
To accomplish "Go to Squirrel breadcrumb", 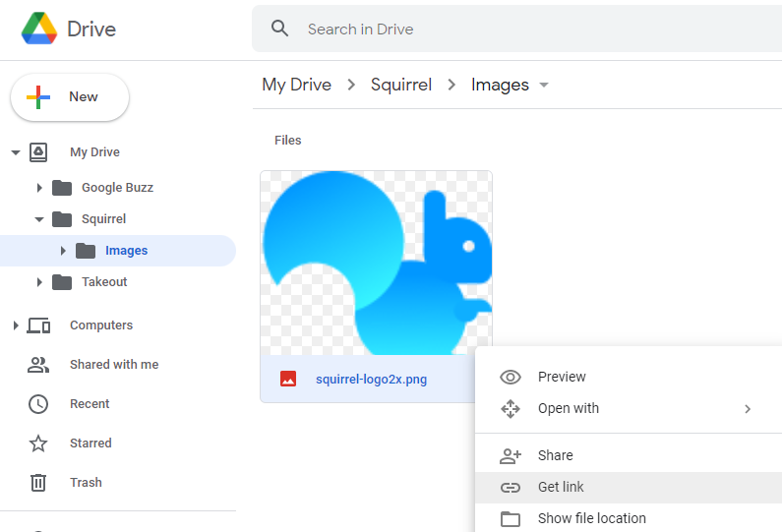I will click(401, 85).
